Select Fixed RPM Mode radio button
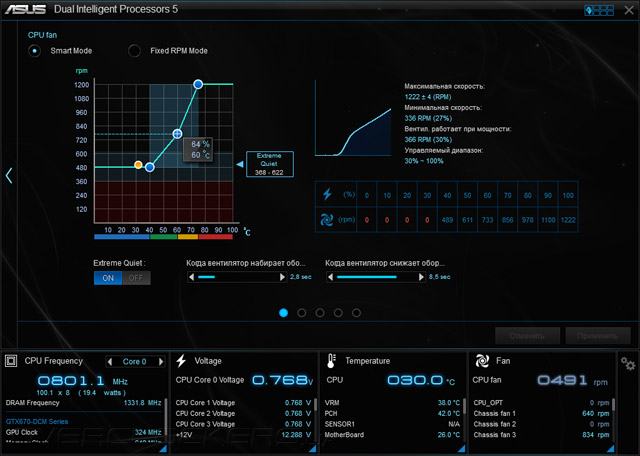This screenshot has height=456, width=640. click(134, 51)
